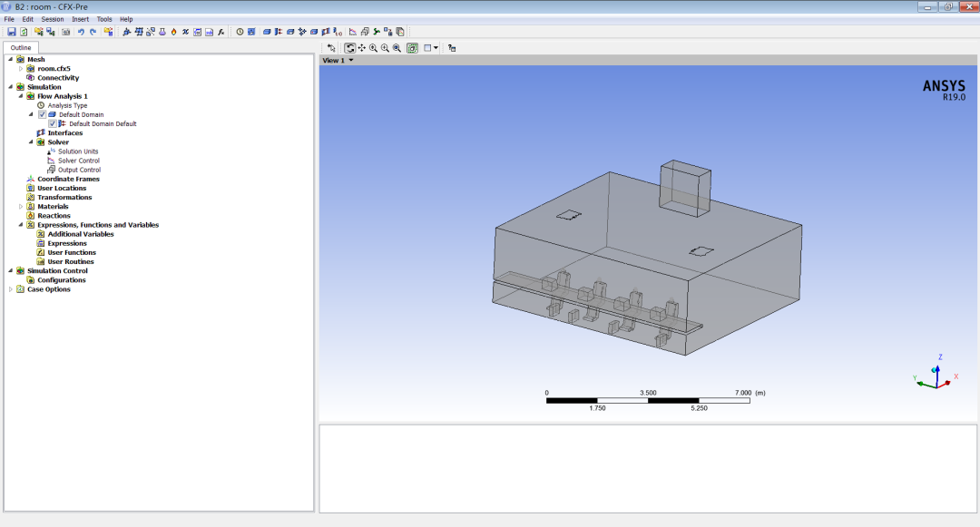Collapse the Default Domain node
The height and width of the screenshot is (527, 980).
[31, 114]
